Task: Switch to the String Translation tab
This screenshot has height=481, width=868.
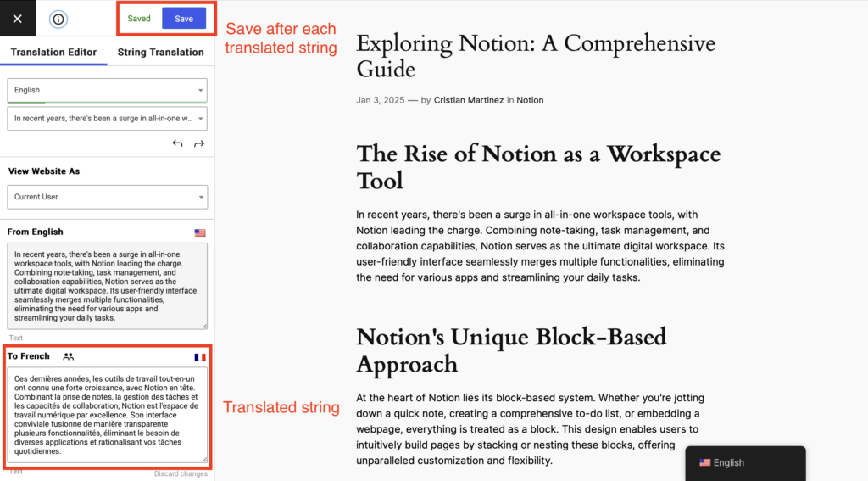Action: click(x=160, y=52)
